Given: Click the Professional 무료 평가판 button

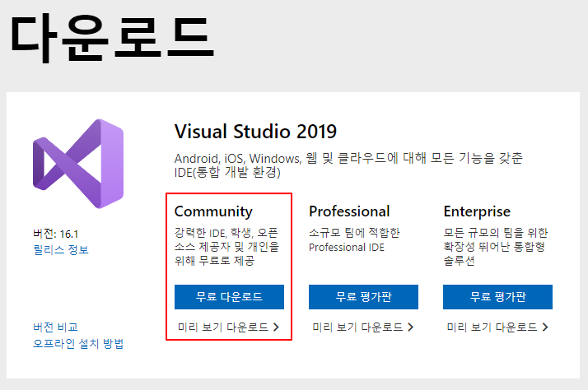Looking at the screenshot, I should tap(363, 297).
